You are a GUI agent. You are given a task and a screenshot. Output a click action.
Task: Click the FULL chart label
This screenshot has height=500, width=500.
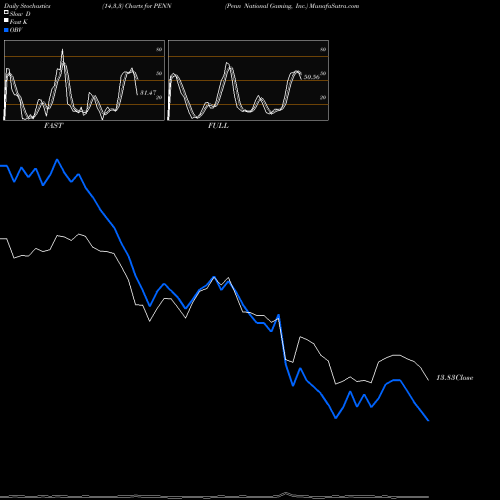tap(218, 126)
